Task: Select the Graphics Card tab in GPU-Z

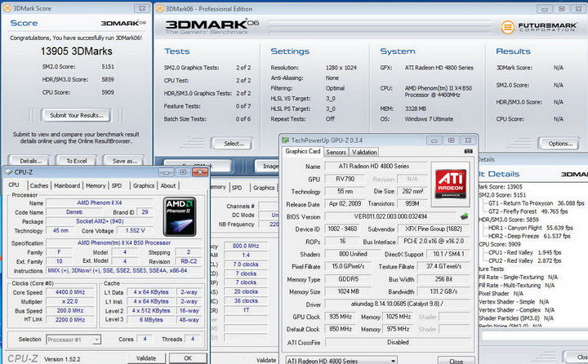Action: point(303,151)
